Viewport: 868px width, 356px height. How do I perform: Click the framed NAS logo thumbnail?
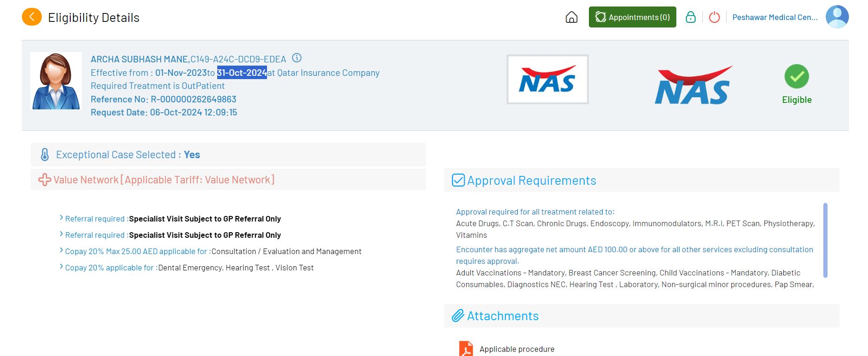548,80
